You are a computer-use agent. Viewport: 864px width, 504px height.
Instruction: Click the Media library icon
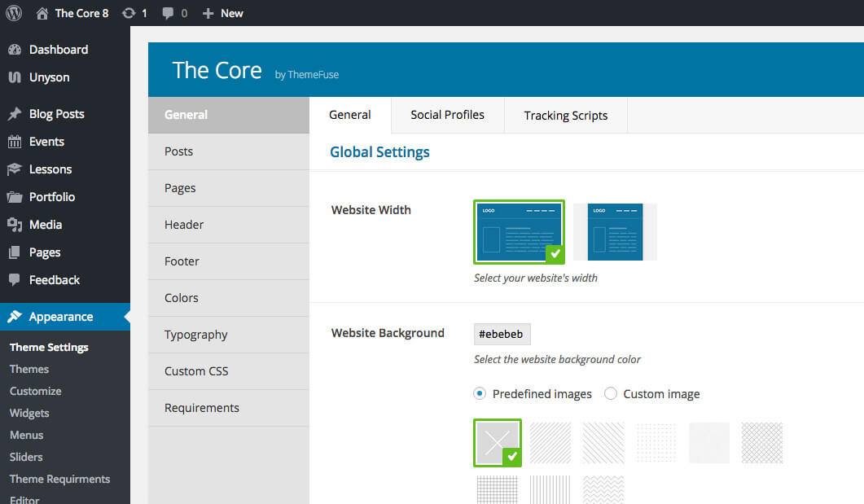pyautogui.click(x=15, y=225)
